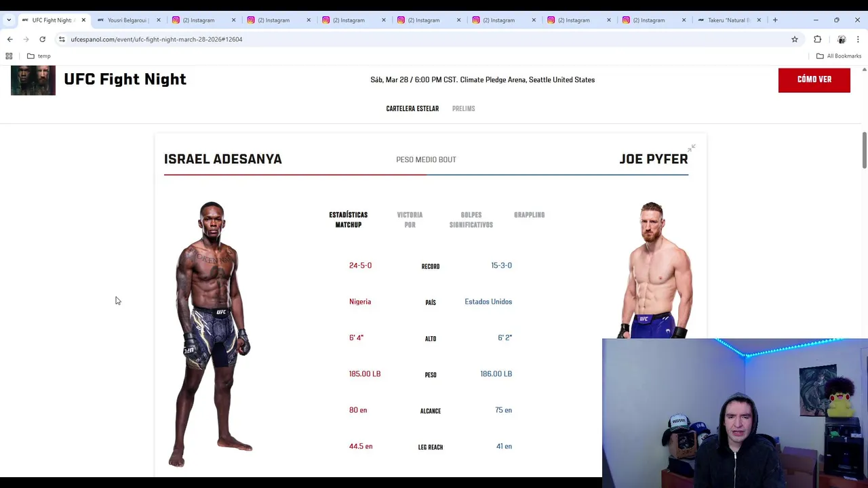Screen dimensions: 868x488
Task: Click Pyfer's 6' 2" height
Action: tap(505, 338)
